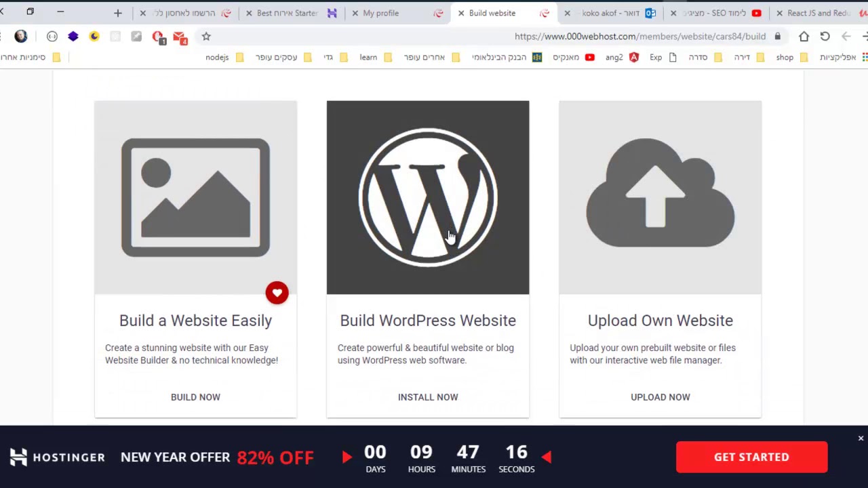
Task: Navigate back with the arrow icon
Action: point(846,37)
